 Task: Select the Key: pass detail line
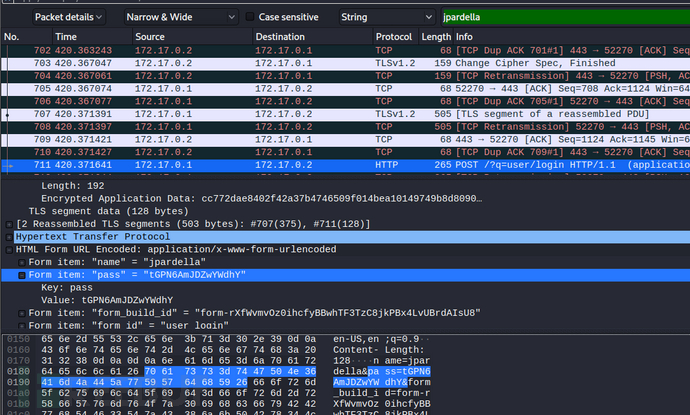pyautogui.click(x=67, y=288)
